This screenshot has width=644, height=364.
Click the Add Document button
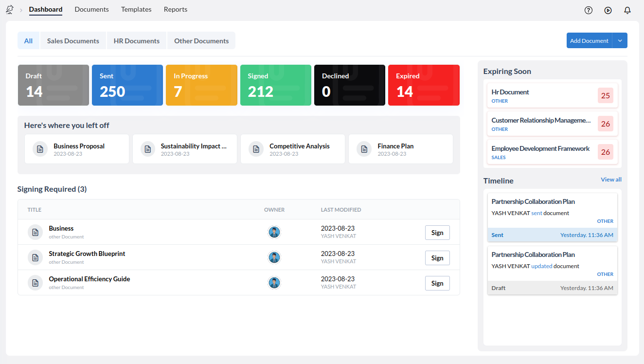click(589, 40)
